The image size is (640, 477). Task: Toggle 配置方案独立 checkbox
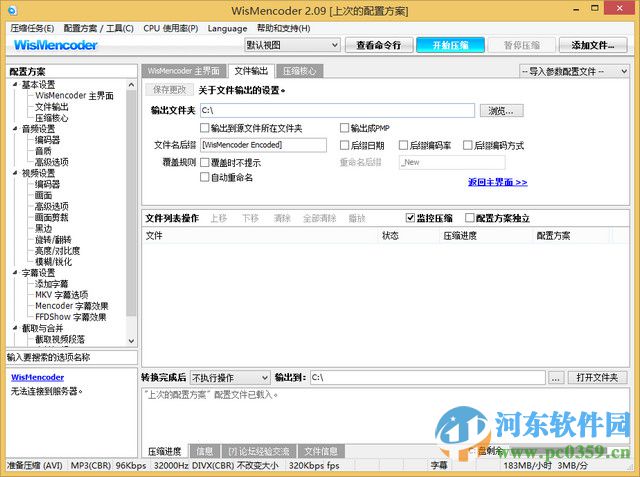pyautogui.click(x=470, y=218)
